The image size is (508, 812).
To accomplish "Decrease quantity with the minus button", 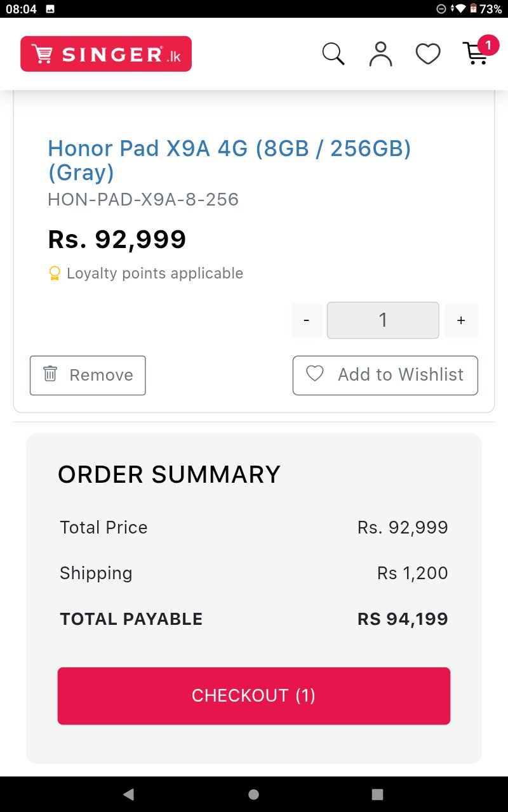I will pos(307,320).
